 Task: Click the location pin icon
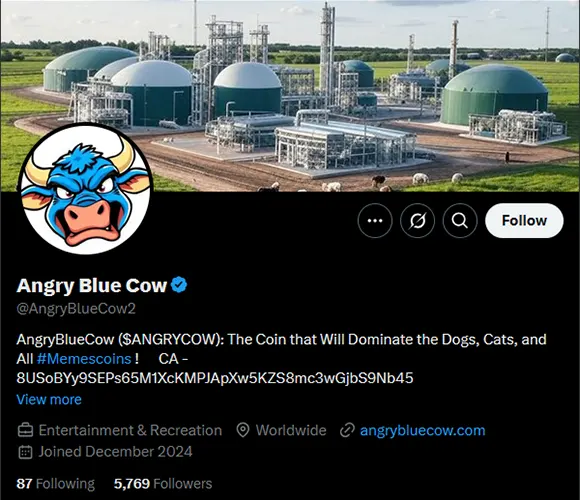click(x=243, y=430)
